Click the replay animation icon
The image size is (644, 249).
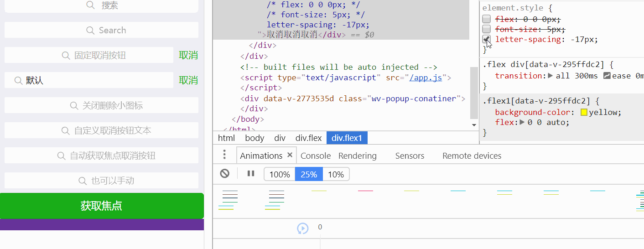[303, 228]
